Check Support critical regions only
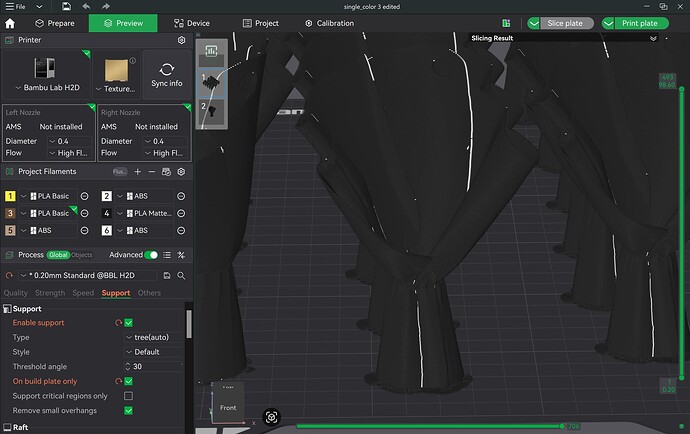 tap(128, 396)
